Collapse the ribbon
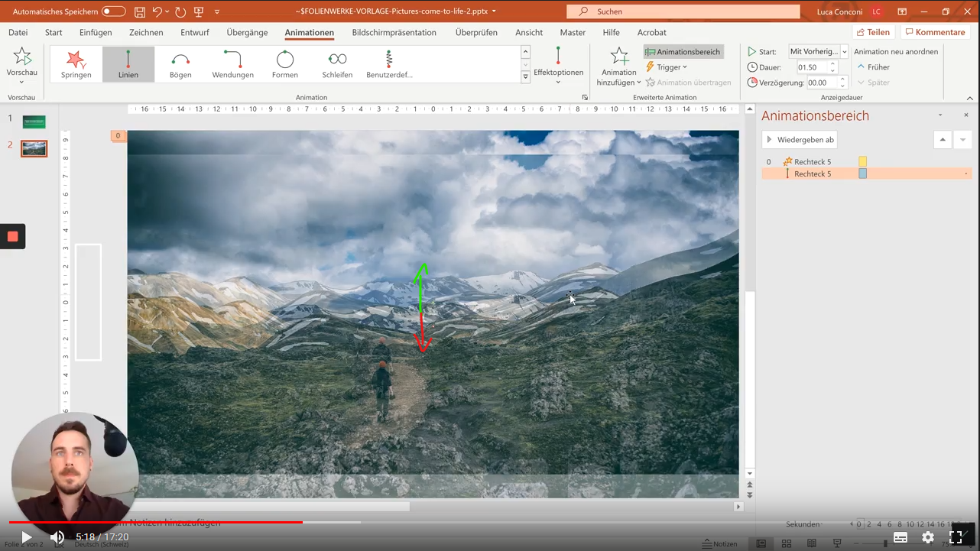This screenshot has height=551, width=980. tap(970, 98)
